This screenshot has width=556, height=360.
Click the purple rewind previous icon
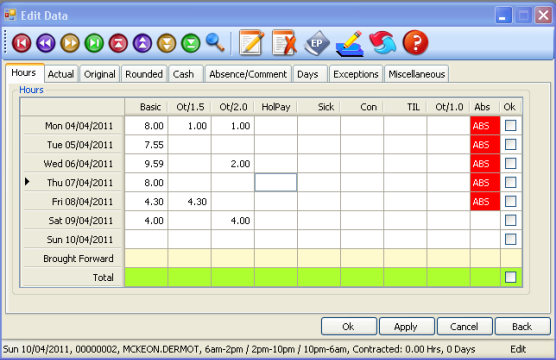(x=46, y=43)
